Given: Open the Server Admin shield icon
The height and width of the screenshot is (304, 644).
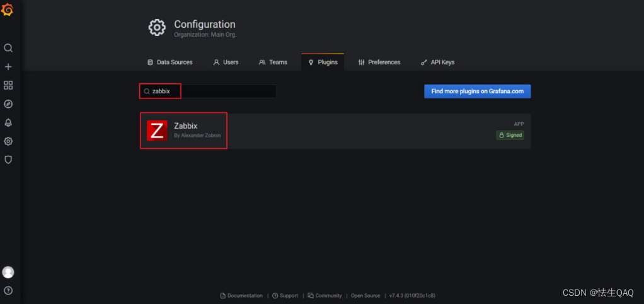Looking at the screenshot, I should click(x=8, y=160).
